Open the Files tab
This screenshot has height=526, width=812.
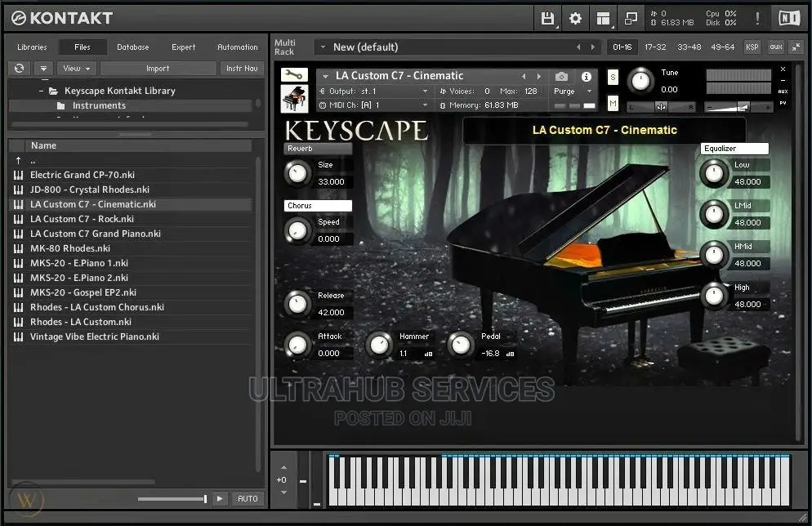pyautogui.click(x=83, y=47)
